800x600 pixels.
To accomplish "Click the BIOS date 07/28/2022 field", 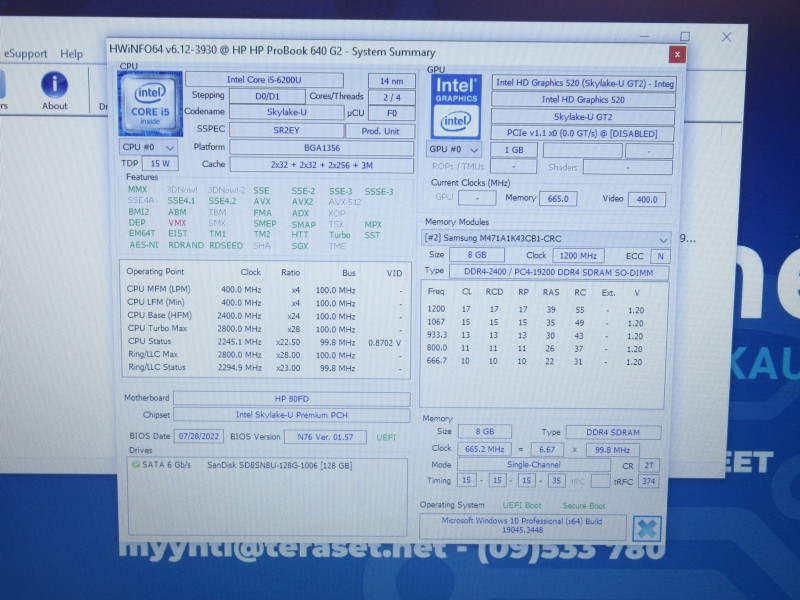I will 198,436.
